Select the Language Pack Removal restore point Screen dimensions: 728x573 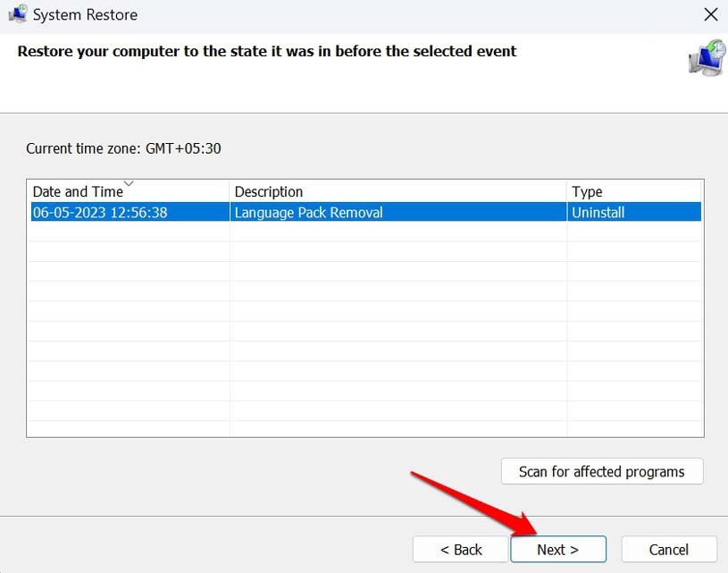(x=307, y=212)
